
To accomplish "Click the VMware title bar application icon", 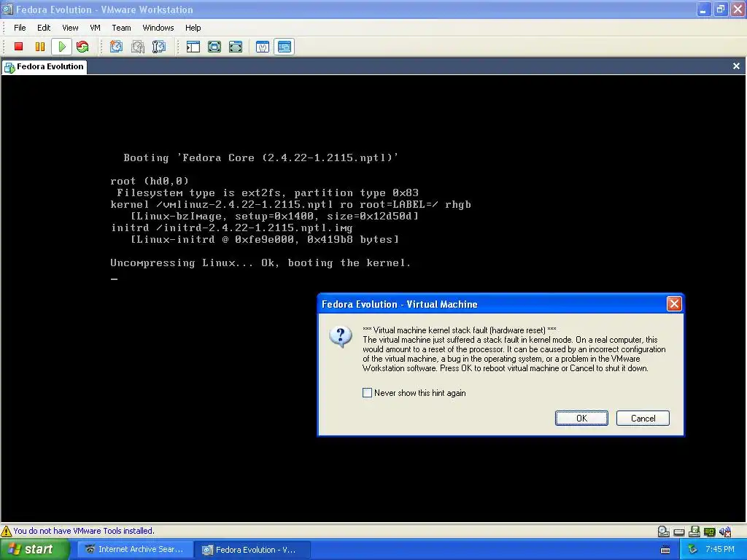I will pyautogui.click(x=7, y=9).
